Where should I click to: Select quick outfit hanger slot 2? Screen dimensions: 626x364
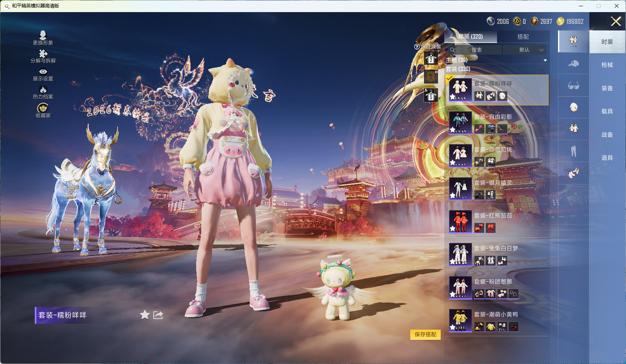click(x=431, y=59)
